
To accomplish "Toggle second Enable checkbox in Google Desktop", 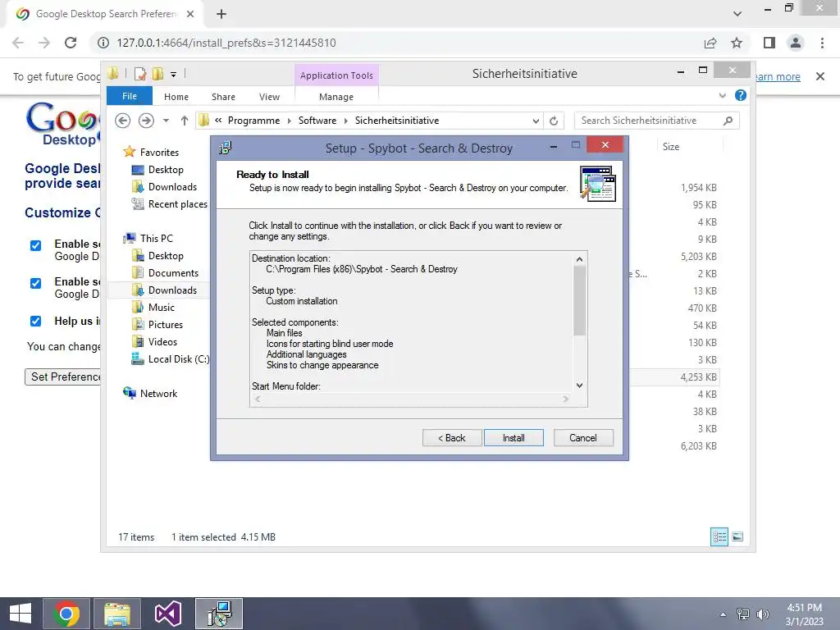I will pos(36,283).
